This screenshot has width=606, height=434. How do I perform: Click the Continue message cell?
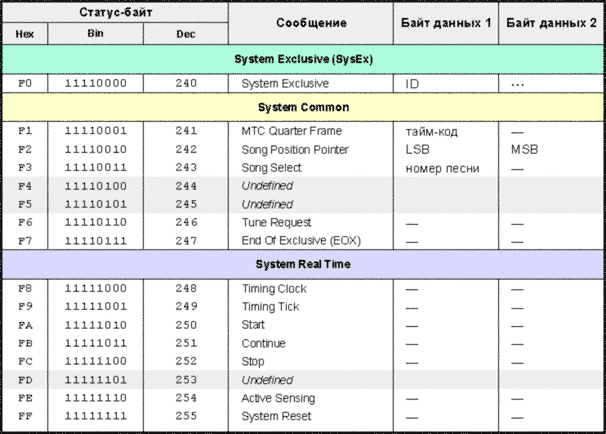point(264,344)
